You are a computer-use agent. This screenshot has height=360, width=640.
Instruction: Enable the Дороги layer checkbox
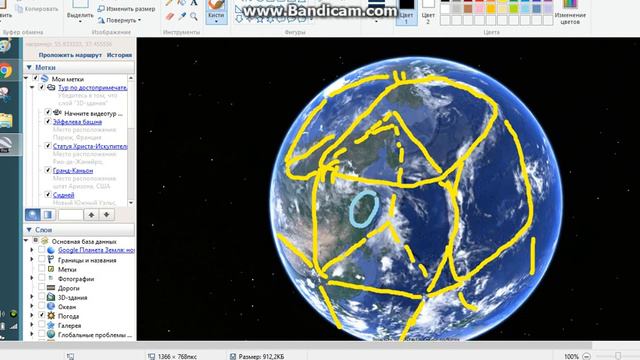tap(42, 288)
